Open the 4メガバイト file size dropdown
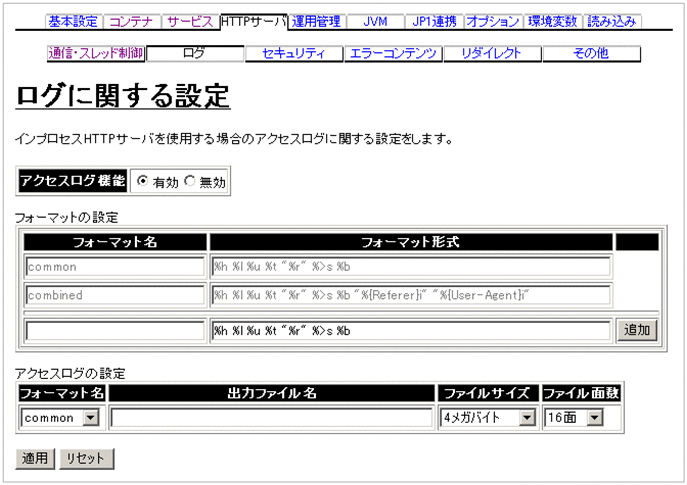The image size is (687, 485). 488,418
